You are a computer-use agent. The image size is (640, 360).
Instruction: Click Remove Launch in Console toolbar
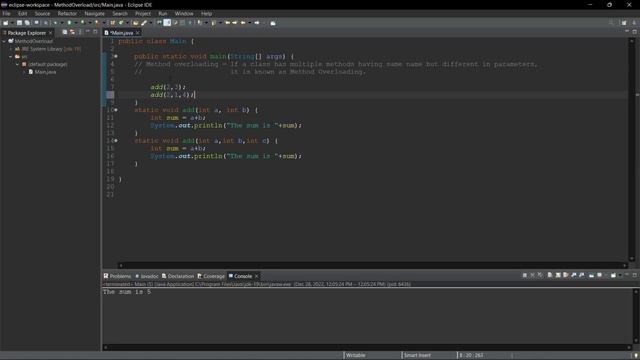pyautogui.click(x=533, y=276)
